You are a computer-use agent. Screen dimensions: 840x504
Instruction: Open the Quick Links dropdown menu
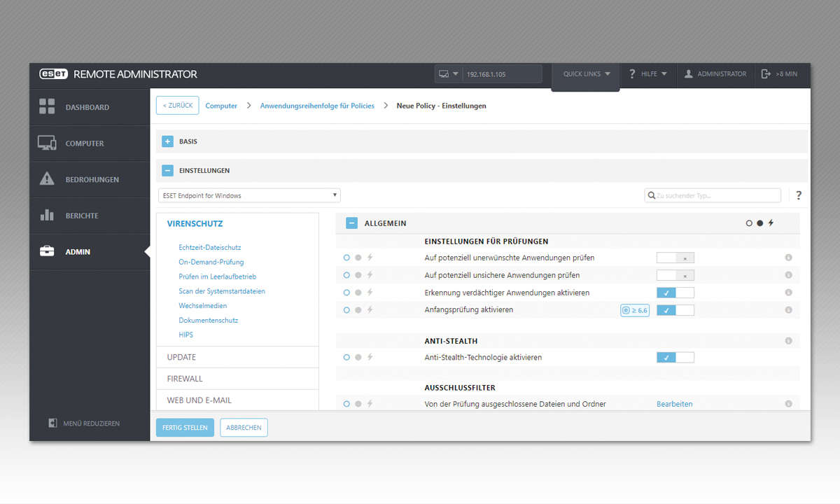(586, 74)
